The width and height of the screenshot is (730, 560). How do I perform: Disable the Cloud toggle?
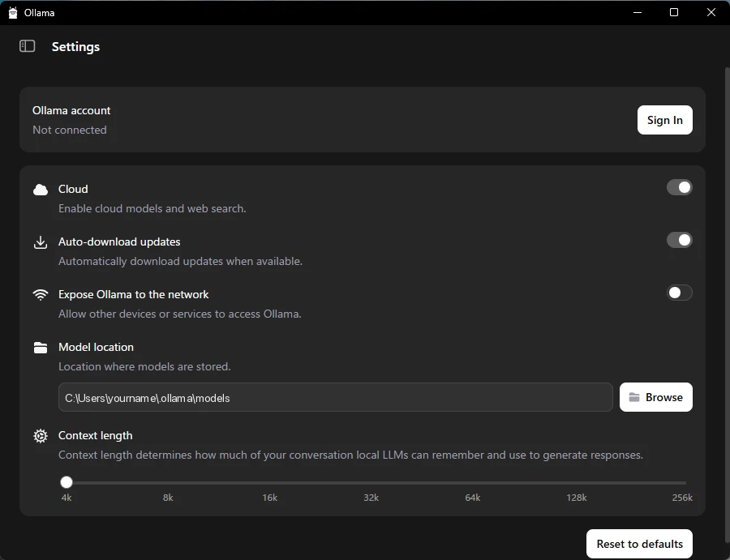click(x=679, y=187)
